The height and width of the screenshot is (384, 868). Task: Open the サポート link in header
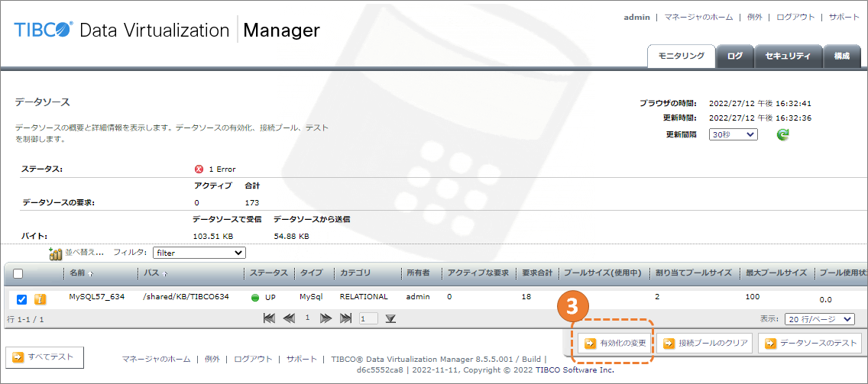[844, 17]
